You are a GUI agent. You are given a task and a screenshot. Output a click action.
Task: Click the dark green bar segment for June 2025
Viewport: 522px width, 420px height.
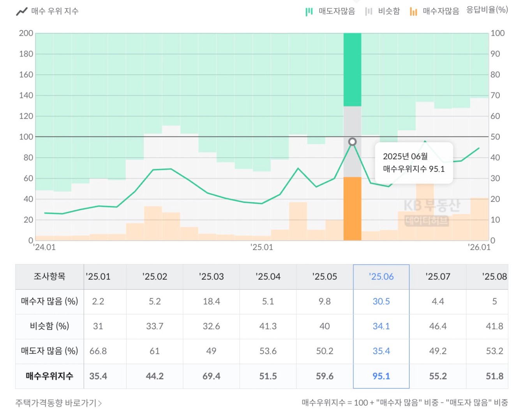point(352,70)
